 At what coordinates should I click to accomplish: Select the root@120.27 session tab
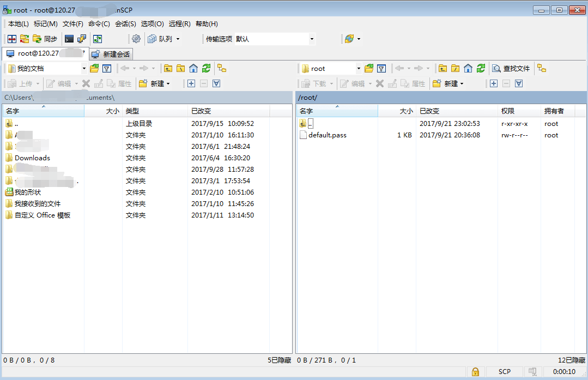click(45, 53)
